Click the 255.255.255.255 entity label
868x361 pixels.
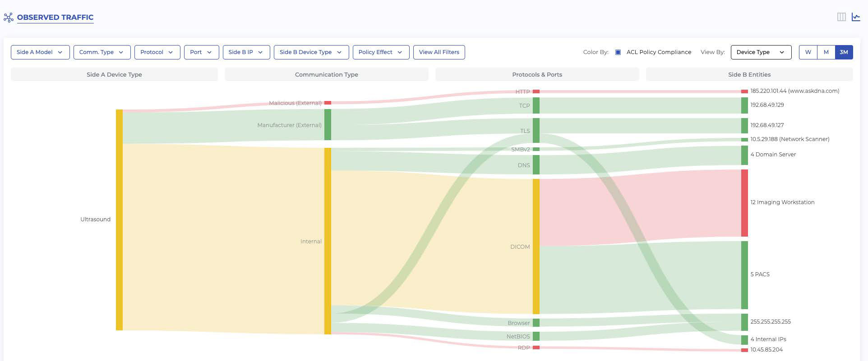pos(771,322)
